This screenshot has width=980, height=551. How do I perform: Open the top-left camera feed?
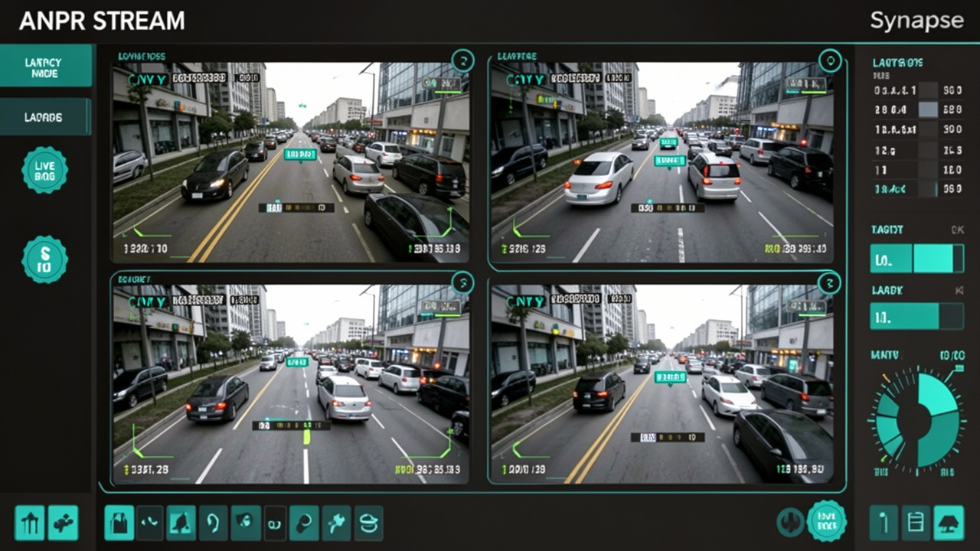291,163
